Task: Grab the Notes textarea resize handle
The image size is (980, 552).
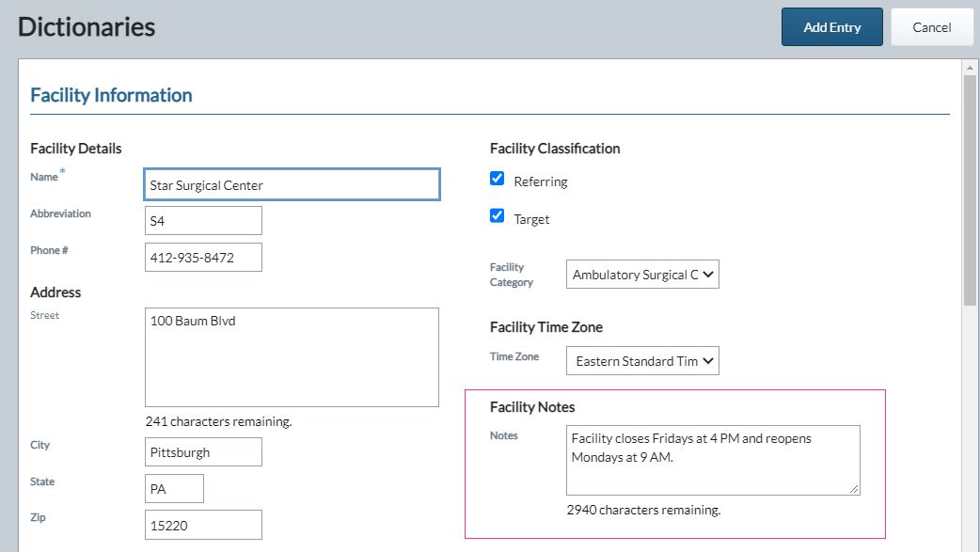Action: coord(854,489)
